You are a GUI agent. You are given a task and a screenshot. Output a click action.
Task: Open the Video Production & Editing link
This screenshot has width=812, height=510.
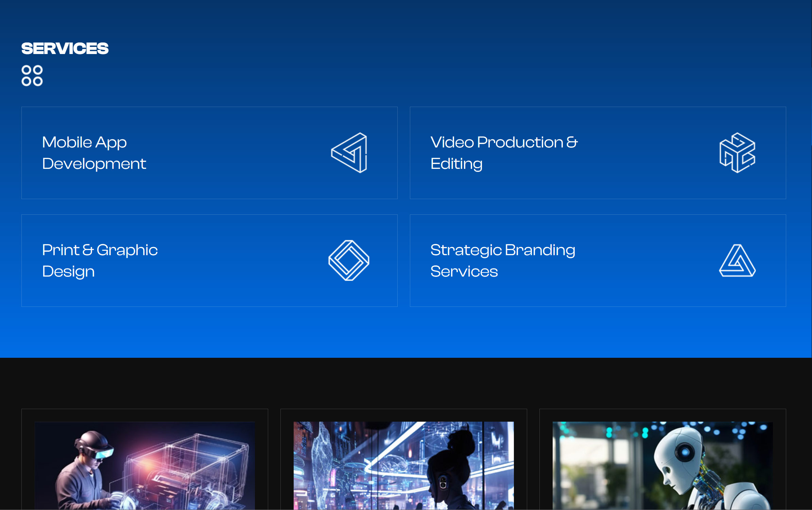[504, 153]
